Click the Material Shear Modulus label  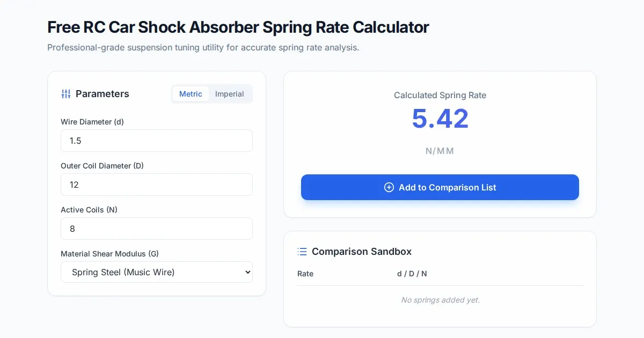point(109,254)
